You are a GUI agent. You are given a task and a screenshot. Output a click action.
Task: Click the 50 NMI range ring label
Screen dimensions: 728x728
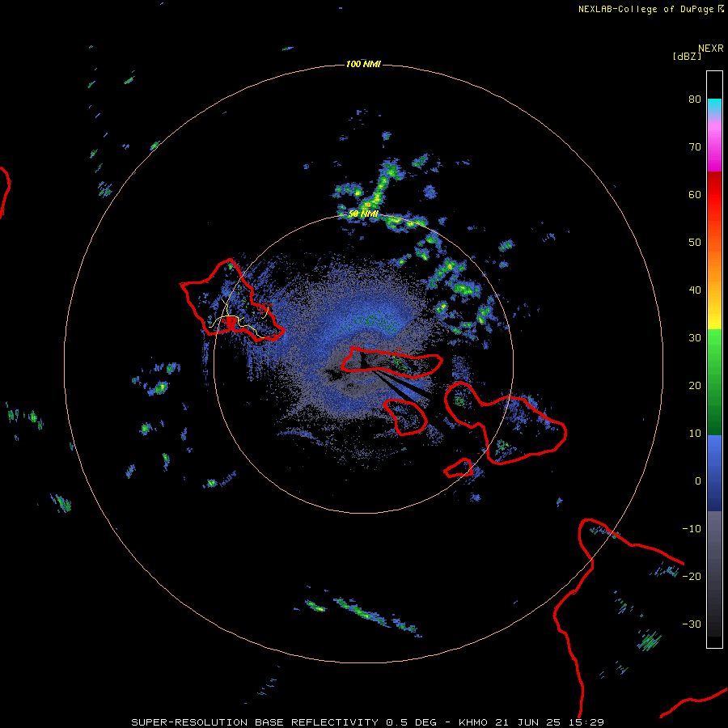tap(363, 214)
